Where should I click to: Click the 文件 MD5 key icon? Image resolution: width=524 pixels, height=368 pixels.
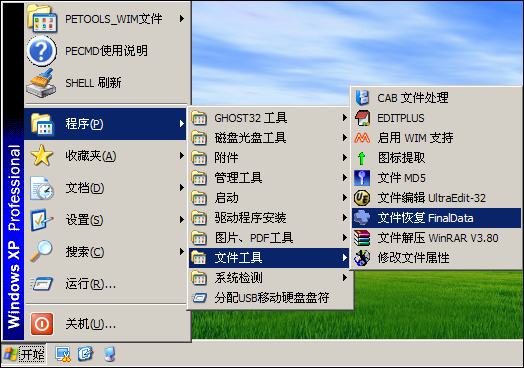(x=362, y=178)
